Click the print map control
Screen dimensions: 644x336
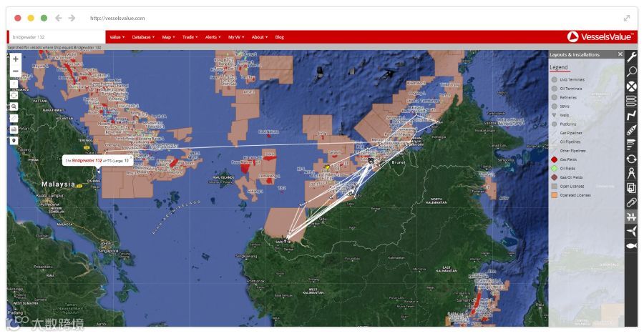pyautogui.click(x=14, y=129)
